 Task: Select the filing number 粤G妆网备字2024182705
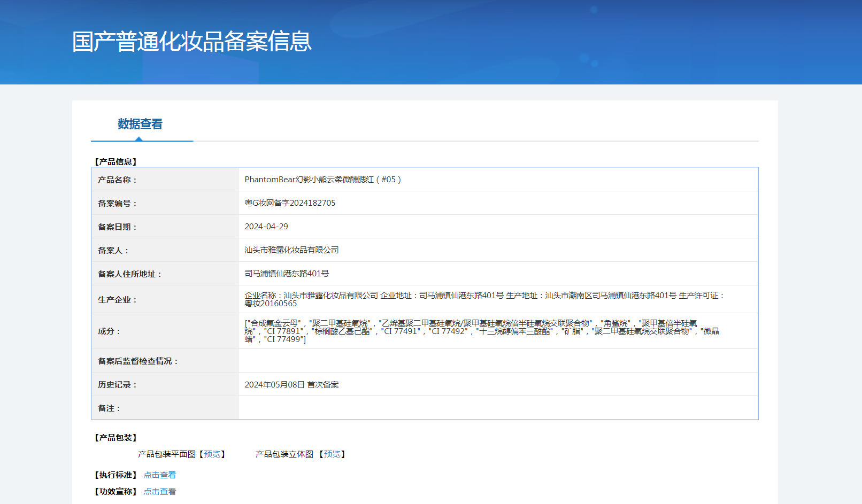[x=290, y=203]
